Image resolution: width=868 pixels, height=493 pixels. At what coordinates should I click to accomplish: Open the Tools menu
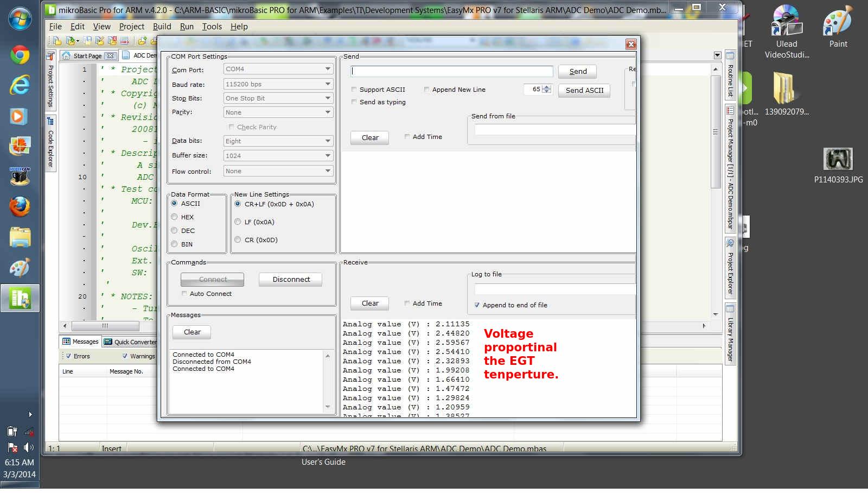coord(212,27)
